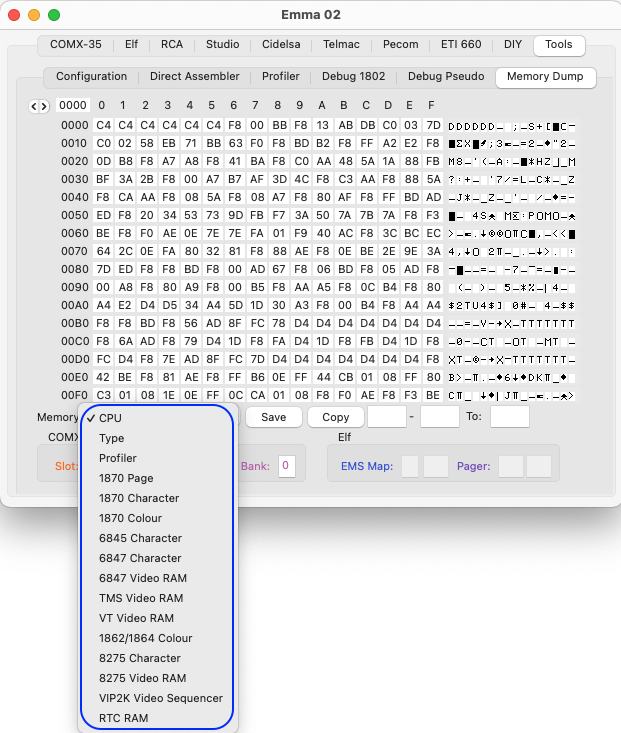Switch to the Configuration tab
This screenshot has height=733, width=621.
coord(91,76)
